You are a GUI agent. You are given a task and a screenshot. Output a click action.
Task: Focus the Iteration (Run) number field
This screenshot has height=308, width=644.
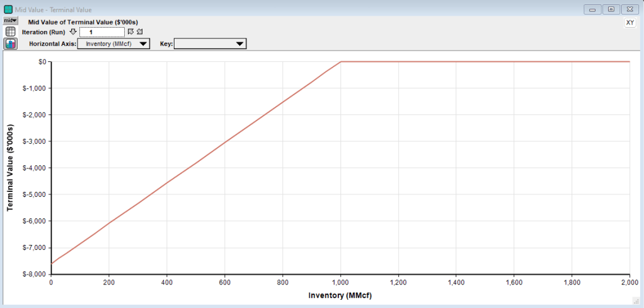point(101,32)
